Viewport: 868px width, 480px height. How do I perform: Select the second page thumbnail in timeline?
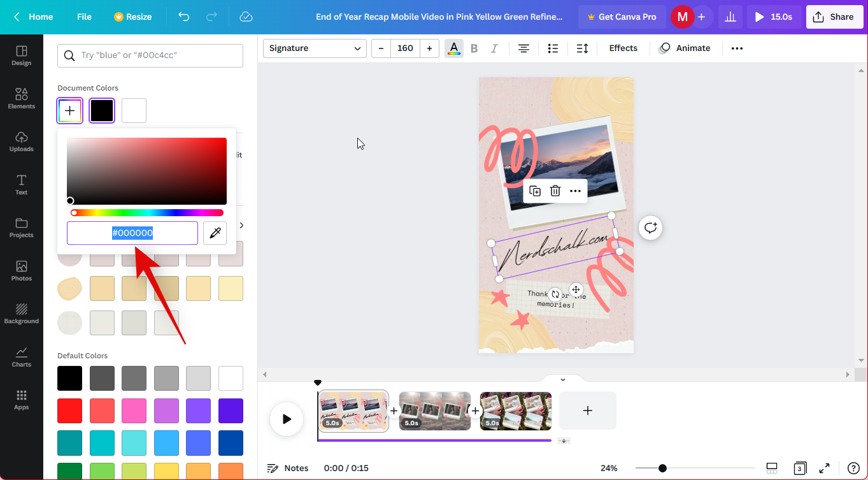[x=435, y=411]
